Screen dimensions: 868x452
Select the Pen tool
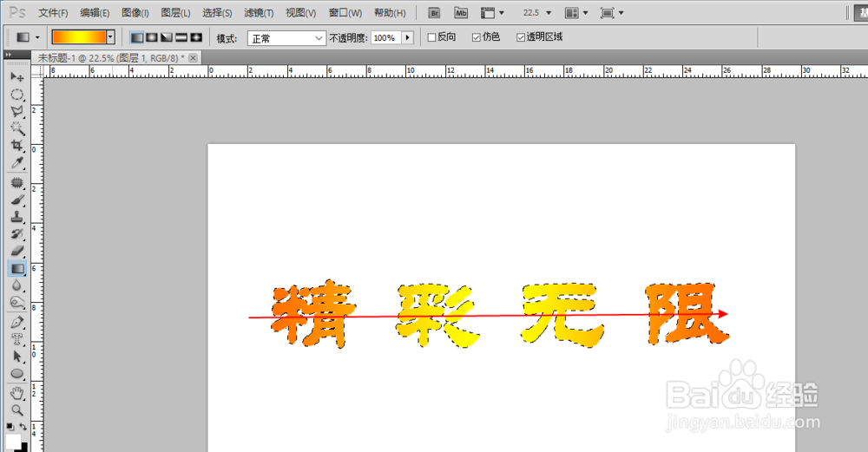[17, 322]
